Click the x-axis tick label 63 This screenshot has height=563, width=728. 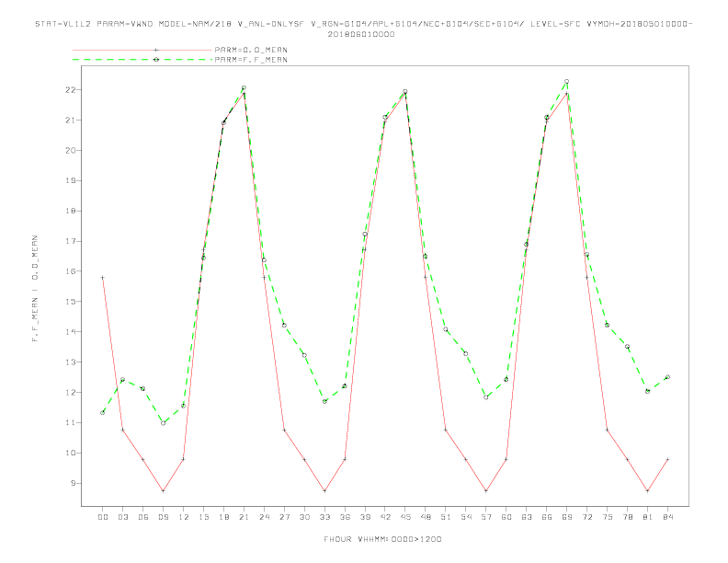tap(527, 517)
